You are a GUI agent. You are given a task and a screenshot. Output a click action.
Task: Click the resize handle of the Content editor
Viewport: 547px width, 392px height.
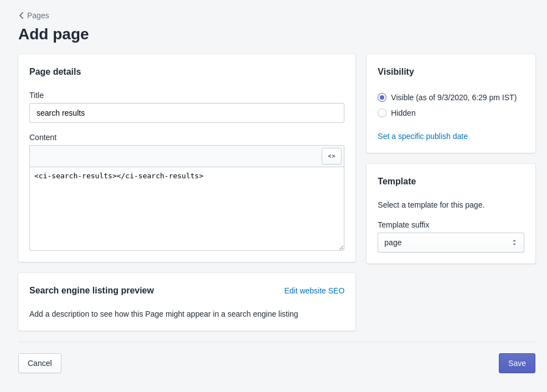[342, 247]
